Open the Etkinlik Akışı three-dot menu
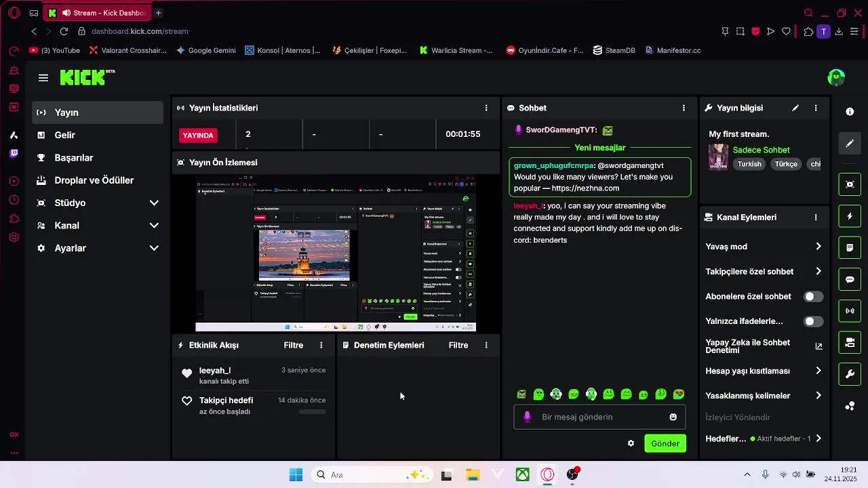Viewport: 868px width, 488px height. (x=321, y=345)
